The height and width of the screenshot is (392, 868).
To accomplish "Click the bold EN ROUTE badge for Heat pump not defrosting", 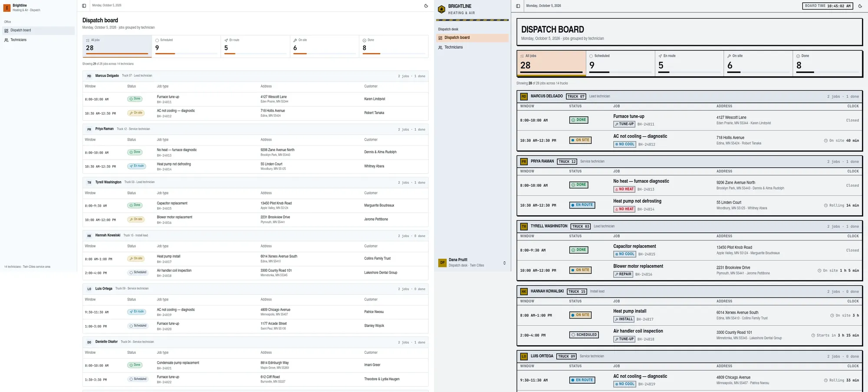I will (582, 205).
